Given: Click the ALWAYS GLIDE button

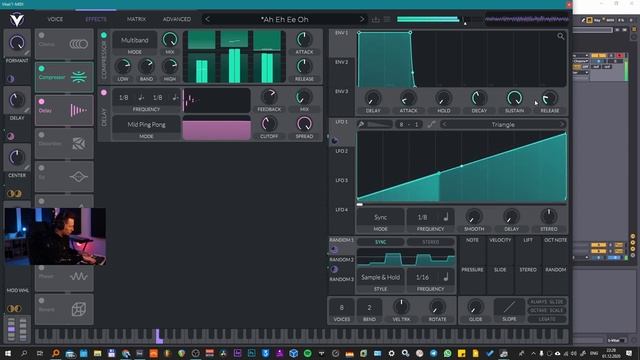Looking at the screenshot, I should click(547, 302).
